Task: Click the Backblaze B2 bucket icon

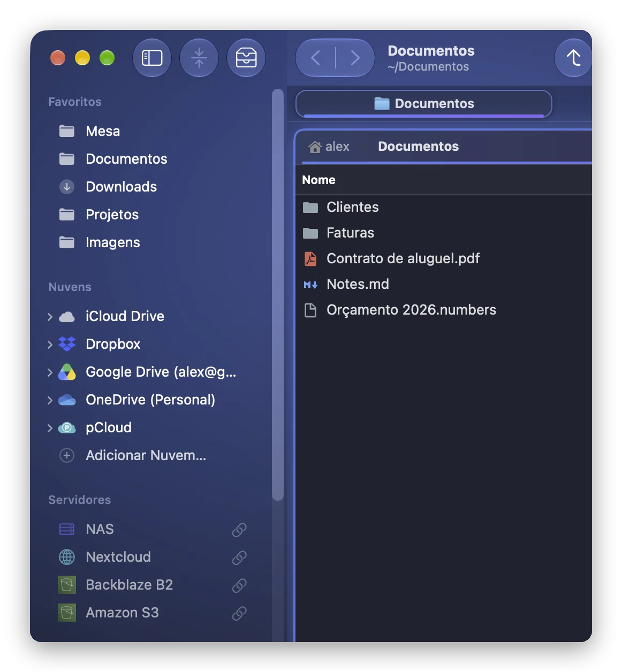Action: (67, 585)
